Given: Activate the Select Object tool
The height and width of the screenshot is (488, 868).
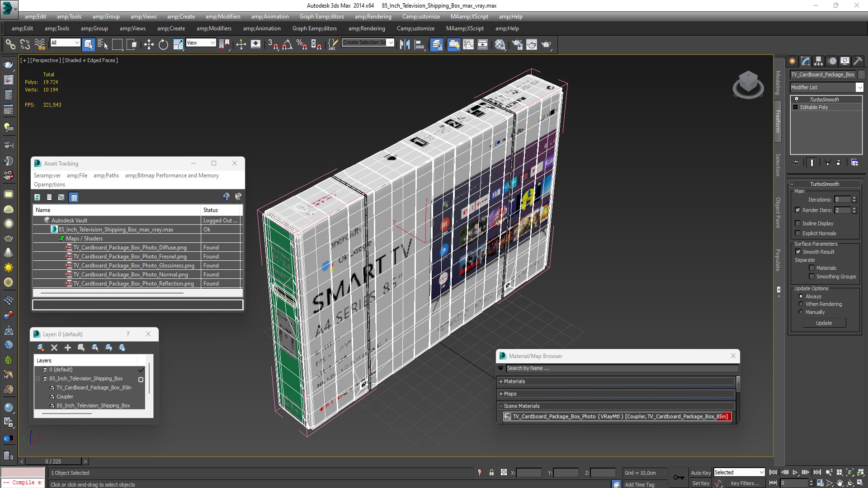Looking at the screenshot, I should click(89, 44).
